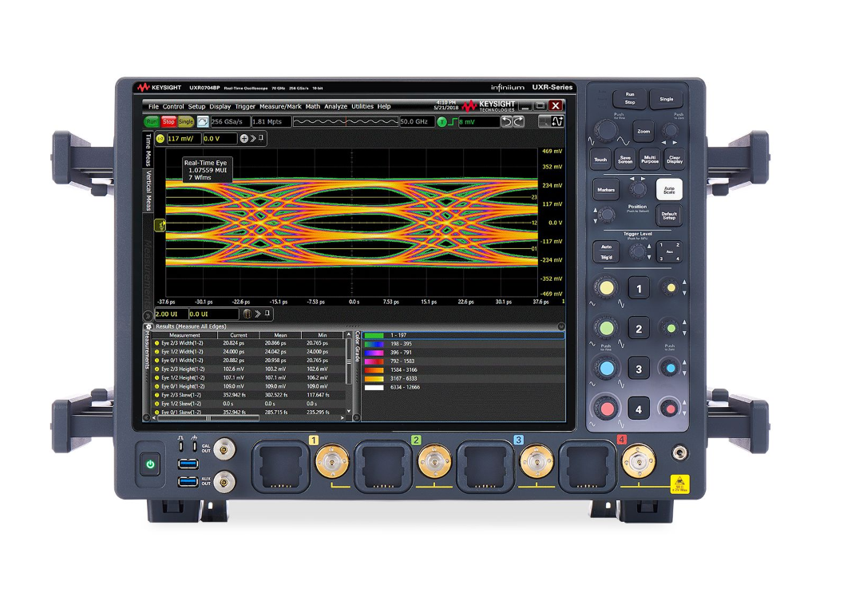Click the plus icon beside the vertical scale

point(243,139)
